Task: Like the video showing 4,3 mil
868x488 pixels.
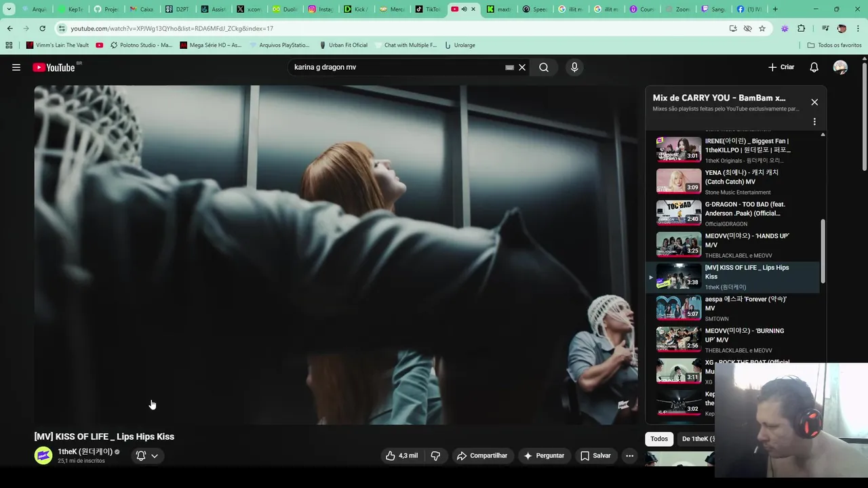Action: (x=401, y=455)
